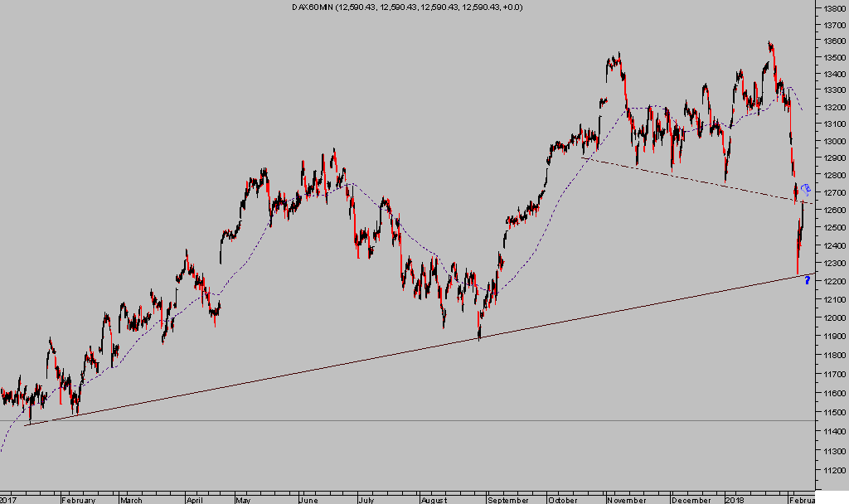Click the February month label on time axis

click(80, 500)
